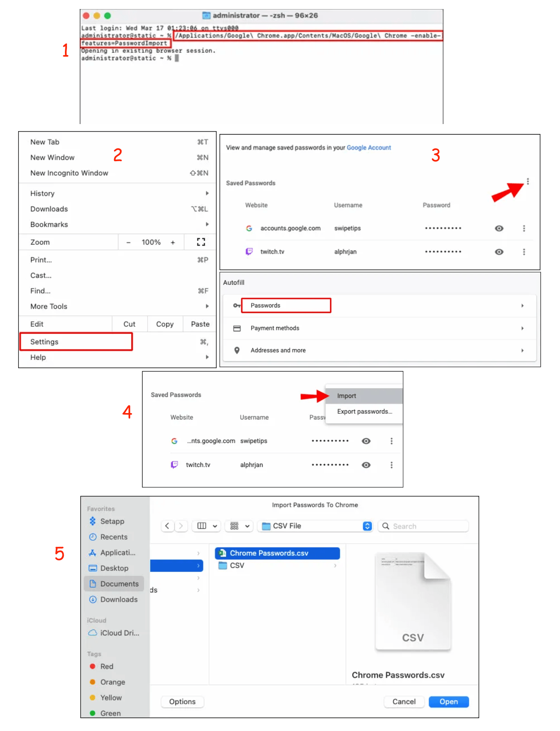
Task: Open Downloads folder in file dialog sidebar
Action: 114,600
